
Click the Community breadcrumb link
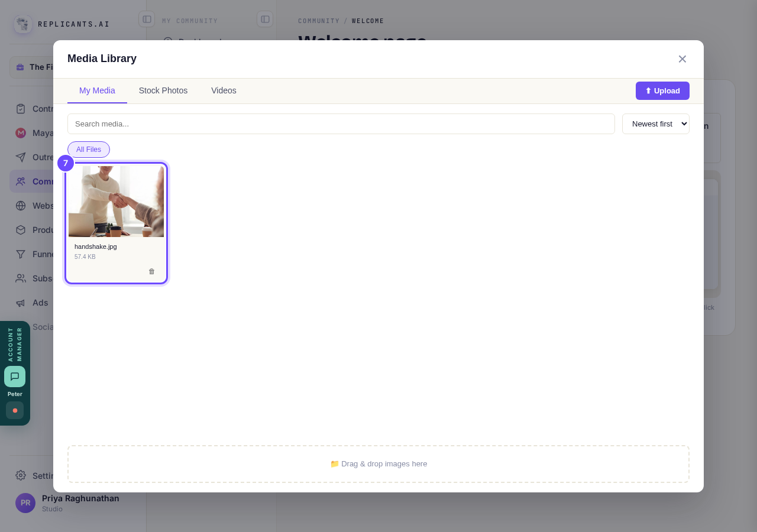[x=319, y=21]
